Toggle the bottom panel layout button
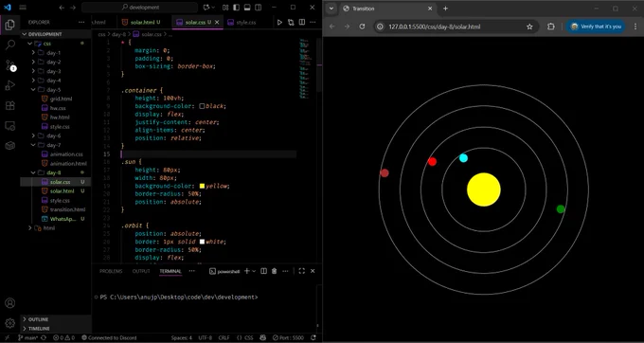The height and width of the screenshot is (343, 644). point(247,8)
